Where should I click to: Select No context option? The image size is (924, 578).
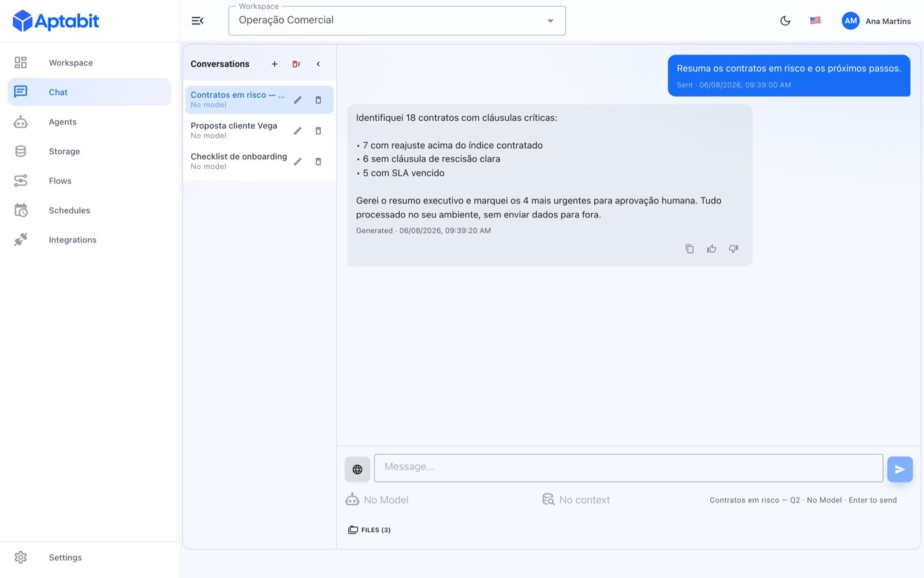pos(576,500)
